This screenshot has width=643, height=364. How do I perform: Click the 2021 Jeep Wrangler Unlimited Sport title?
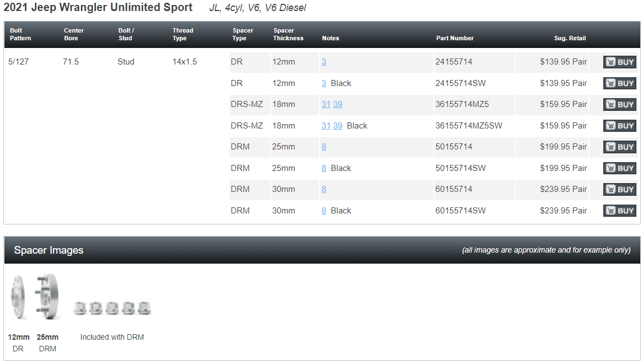pyautogui.click(x=98, y=7)
